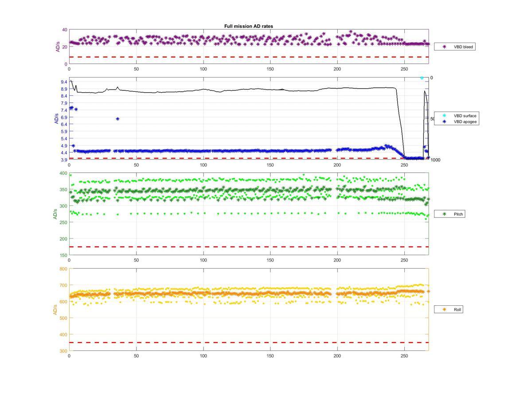Click the purple AD/s axis label of top plot
Image resolution: width=532 pixels, height=394 pixels.
coord(57,47)
